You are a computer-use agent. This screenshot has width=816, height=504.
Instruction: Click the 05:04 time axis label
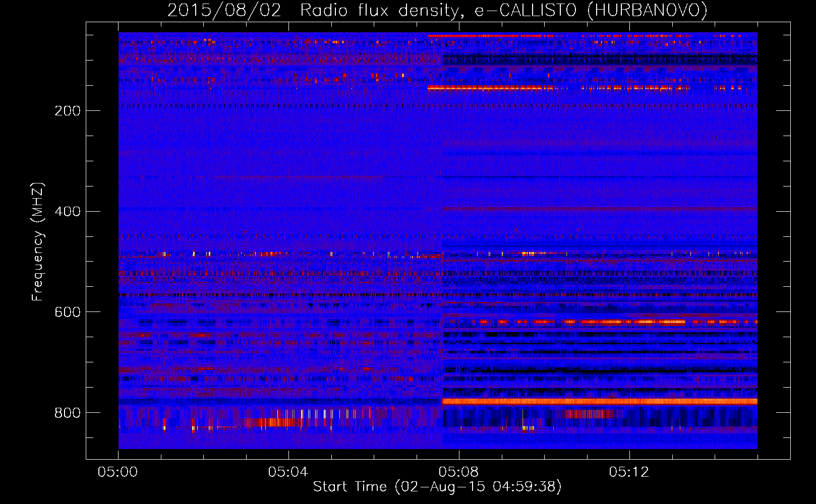pos(288,472)
